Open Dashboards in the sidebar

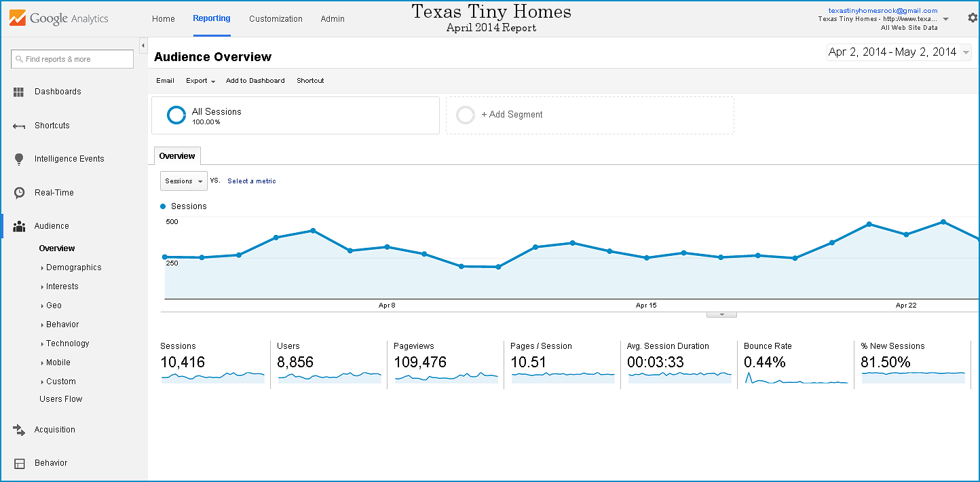coord(58,92)
